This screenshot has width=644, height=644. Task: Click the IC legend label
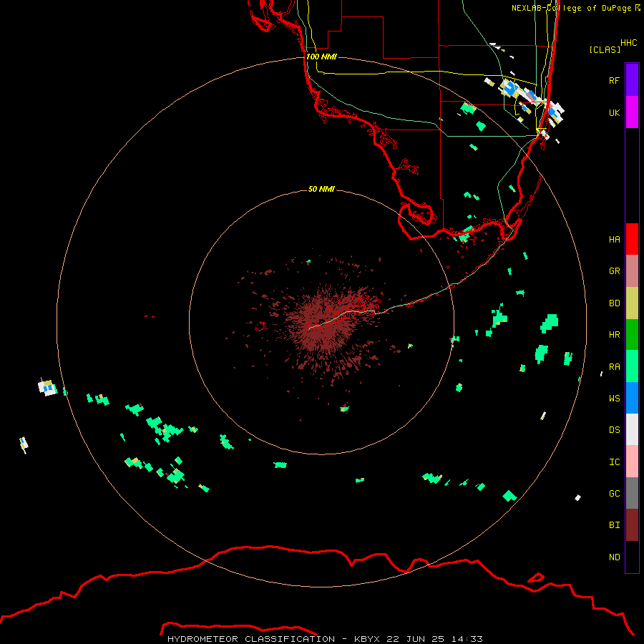pos(614,462)
